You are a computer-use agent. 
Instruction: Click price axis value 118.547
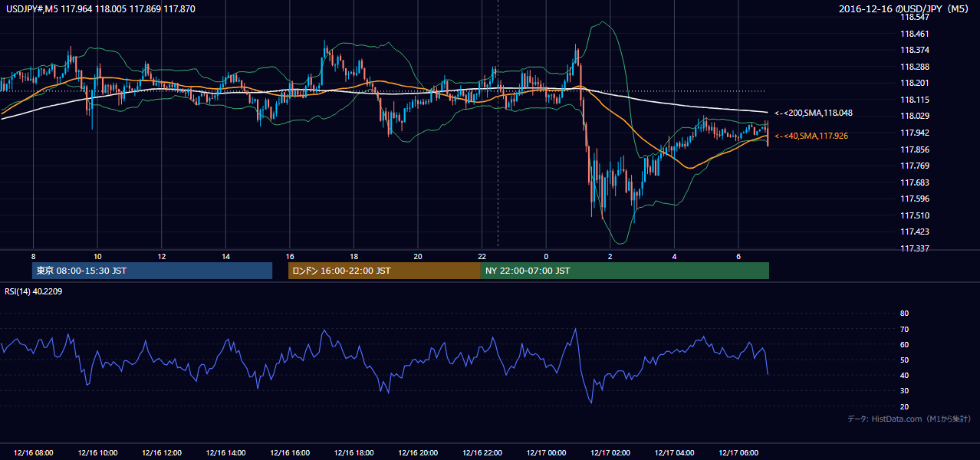(915, 17)
